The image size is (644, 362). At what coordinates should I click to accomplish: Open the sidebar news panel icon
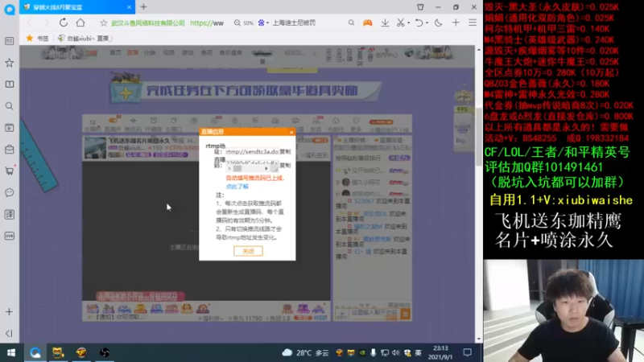(9, 41)
